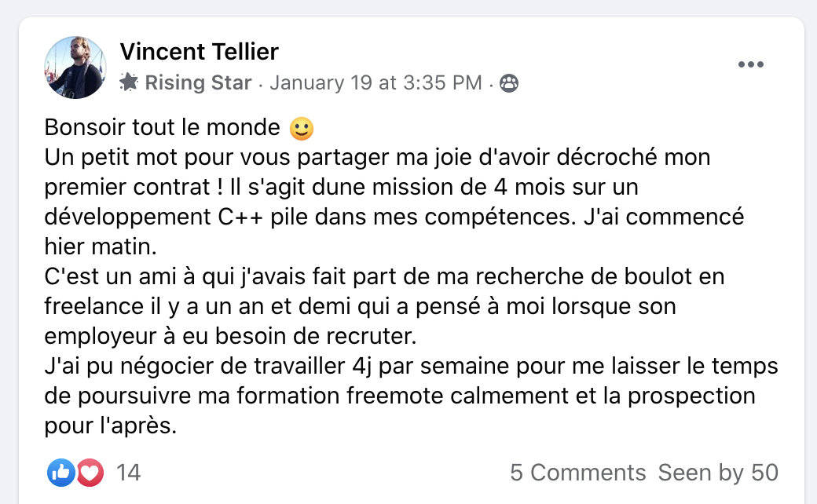Show the Seen by 50 viewers list
The width and height of the screenshot is (817, 504).
718,473
